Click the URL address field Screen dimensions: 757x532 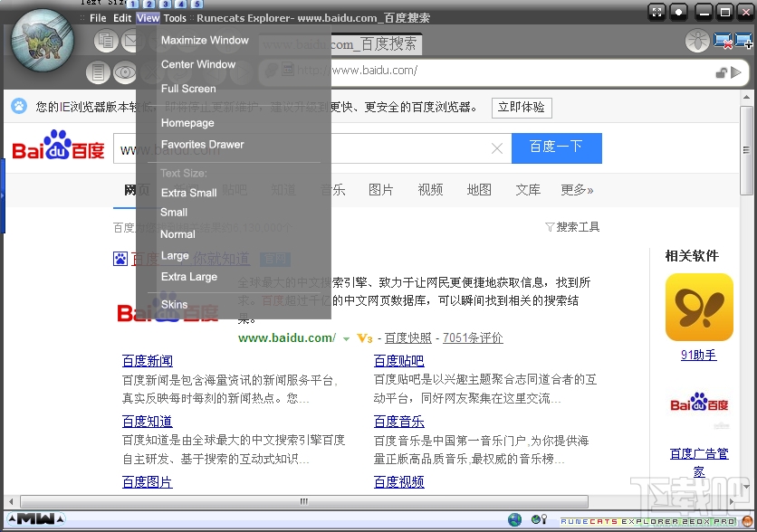click(502, 71)
